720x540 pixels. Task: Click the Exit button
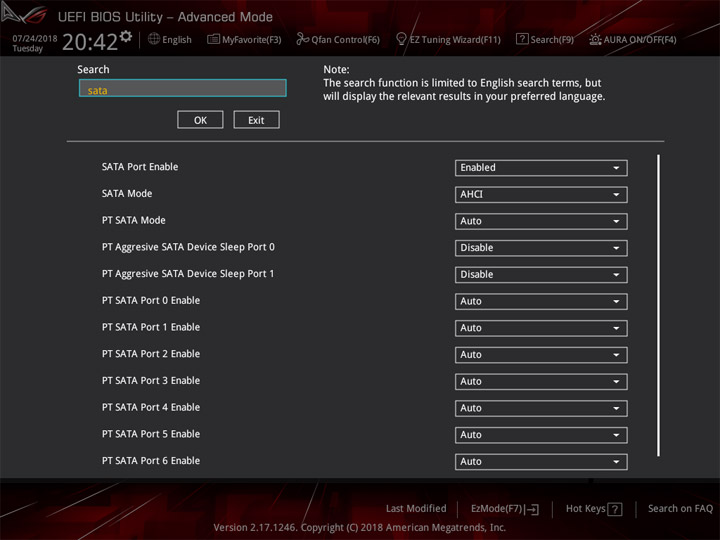coord(256,120)
